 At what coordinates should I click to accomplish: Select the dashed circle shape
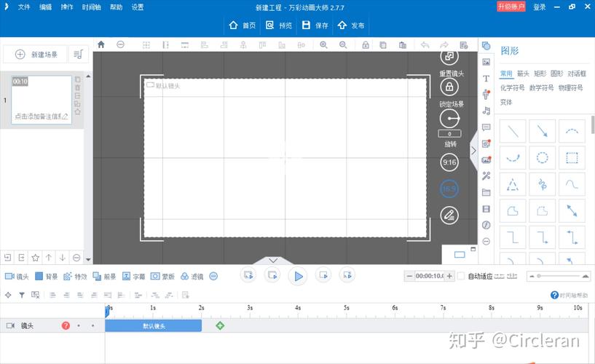point(543,157)
